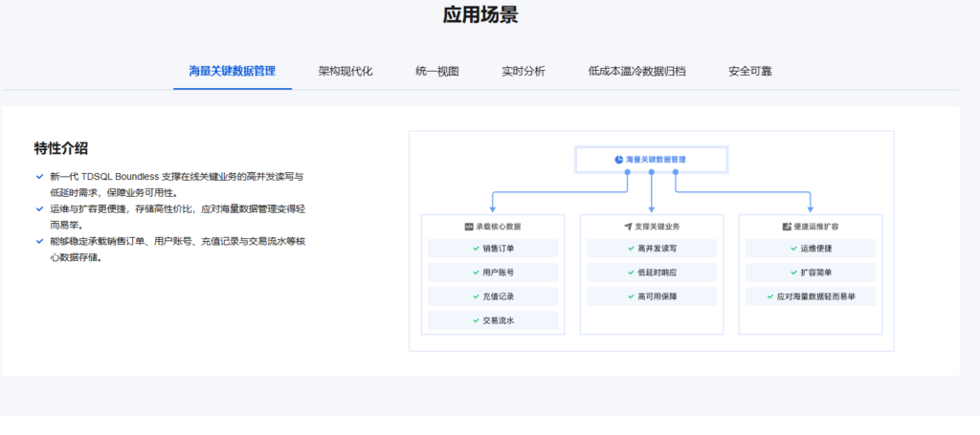Click the blue checkmark before 能够稳定承载销售订单
The height and width of the screenshot is (435, 980).
pos(40,241)
